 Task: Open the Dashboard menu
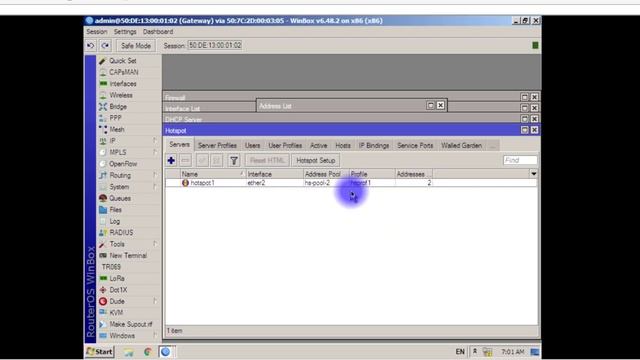pyautogui.click(x=158, y=32)
